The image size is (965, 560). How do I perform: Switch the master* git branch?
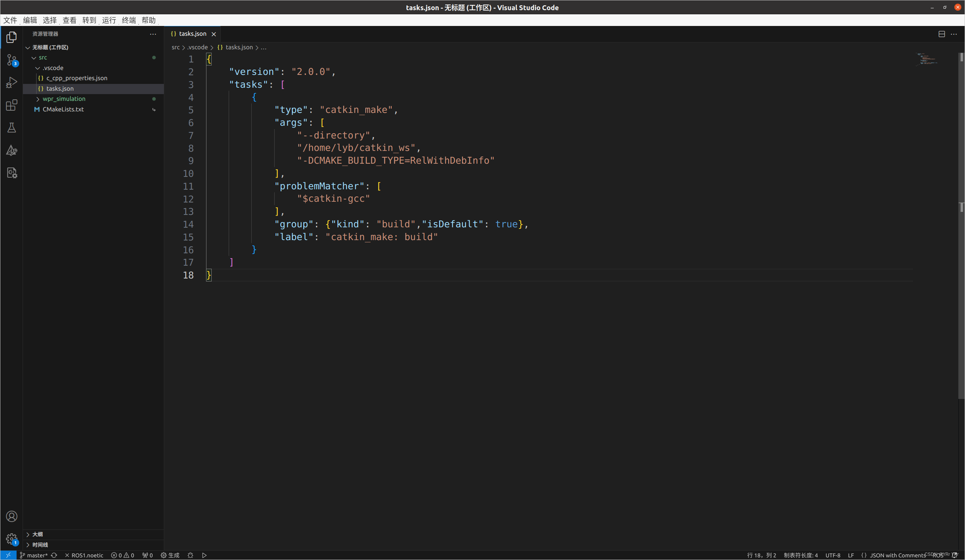coord(33,555)
